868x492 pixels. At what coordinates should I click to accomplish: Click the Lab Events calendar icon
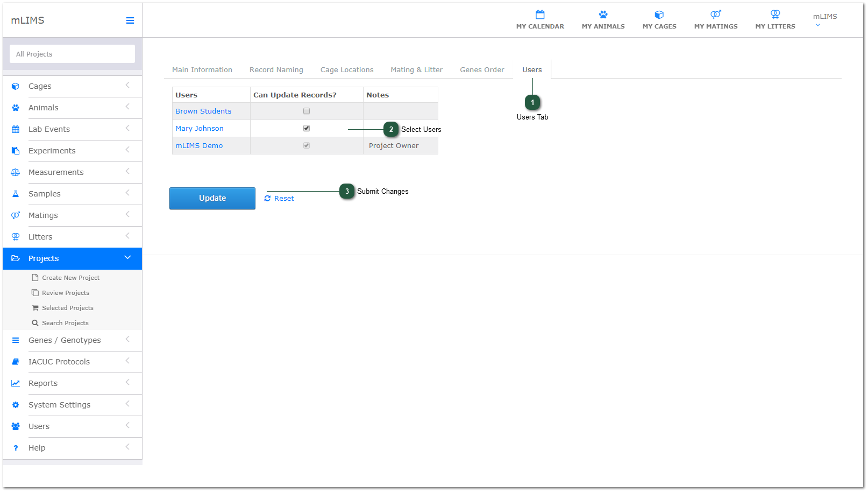[x=16, y=129]
